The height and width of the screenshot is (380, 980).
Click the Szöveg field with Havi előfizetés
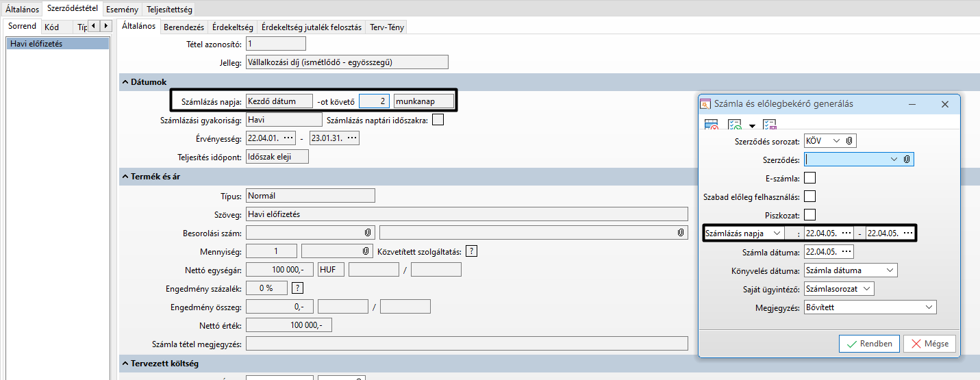(x=466, y=214)
